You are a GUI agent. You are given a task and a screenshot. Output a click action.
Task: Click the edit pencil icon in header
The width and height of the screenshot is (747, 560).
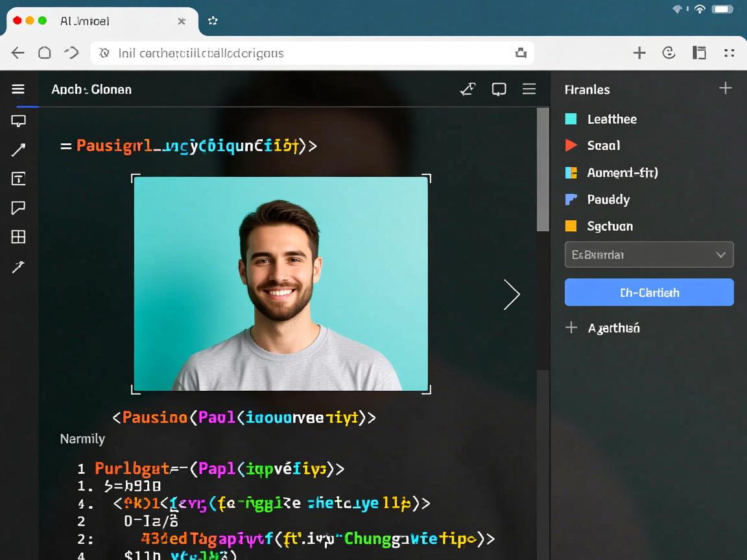[468, 89]
